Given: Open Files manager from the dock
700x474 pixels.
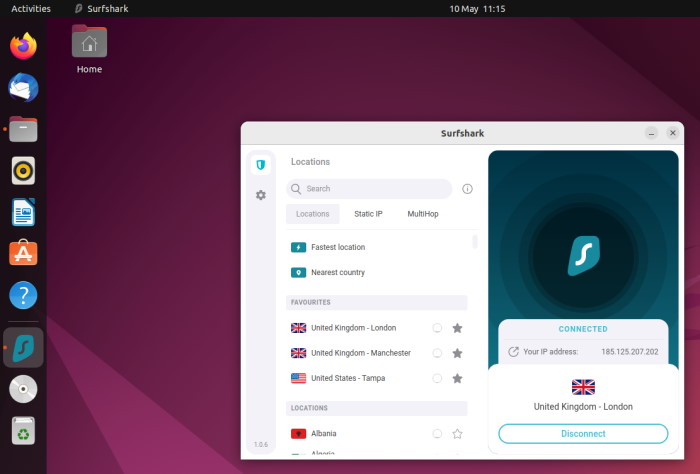Looking at the screenshot, I should click(x=23, y=129).
